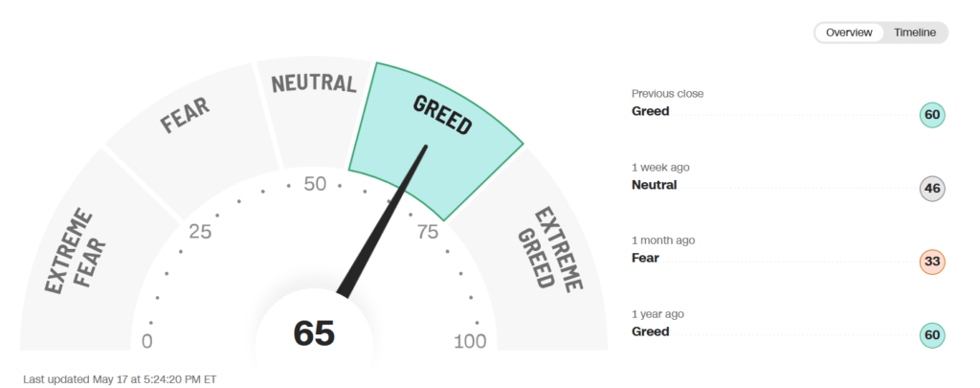Click the Previous close 60 badge
Viewport: 980px width, 388px height.
[932, 115]
